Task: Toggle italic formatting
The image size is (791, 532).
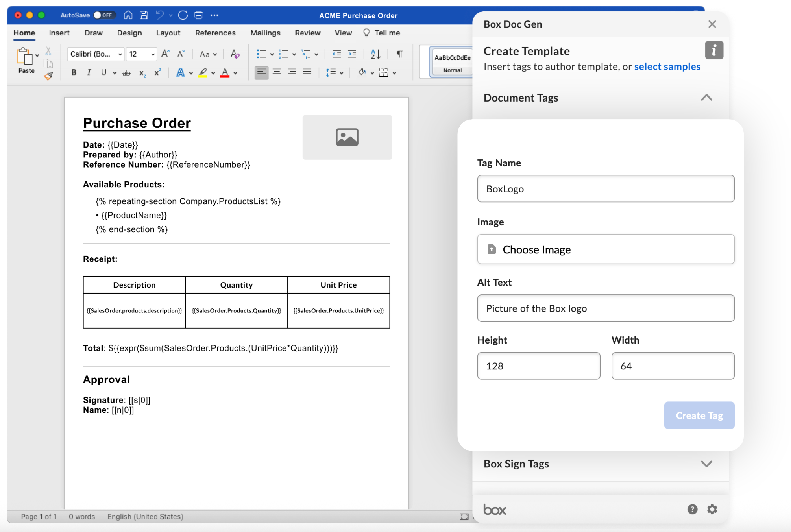Action: 89,72
